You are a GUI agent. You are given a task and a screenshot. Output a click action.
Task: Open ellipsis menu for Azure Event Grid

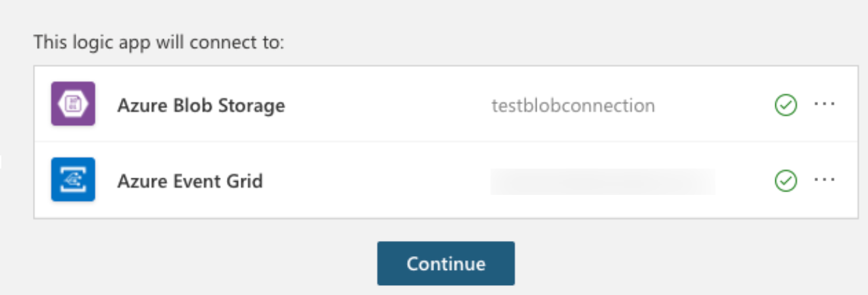825,180
